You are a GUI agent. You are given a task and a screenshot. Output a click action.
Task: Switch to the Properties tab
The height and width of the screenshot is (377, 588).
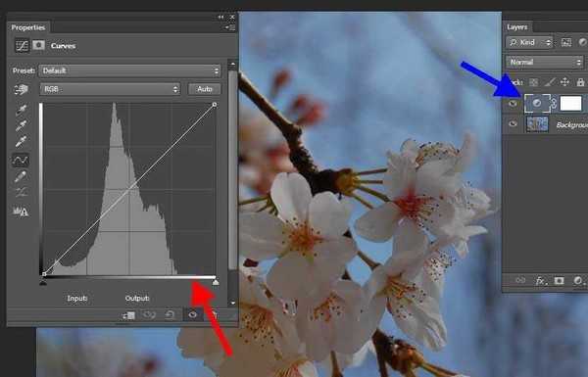[28, 27]
